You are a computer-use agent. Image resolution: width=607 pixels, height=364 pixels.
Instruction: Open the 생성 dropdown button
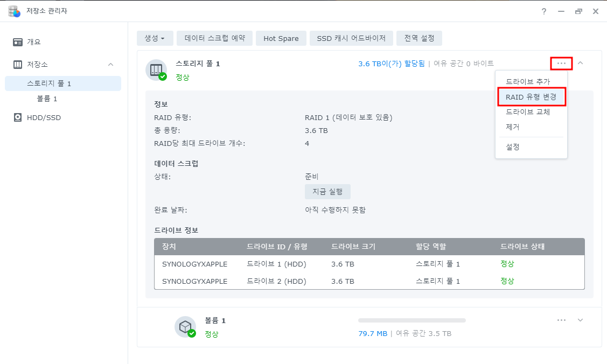pyautogui.click(x=155, y=38)
